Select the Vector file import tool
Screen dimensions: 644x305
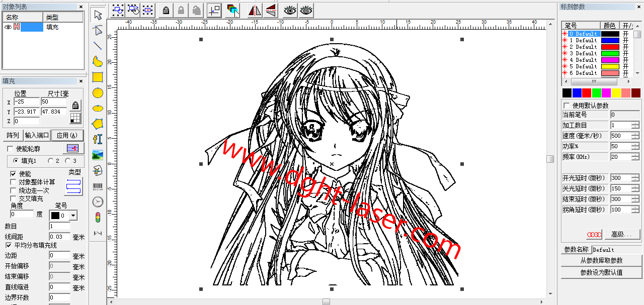pyautogui.click(x=98, y=170)
